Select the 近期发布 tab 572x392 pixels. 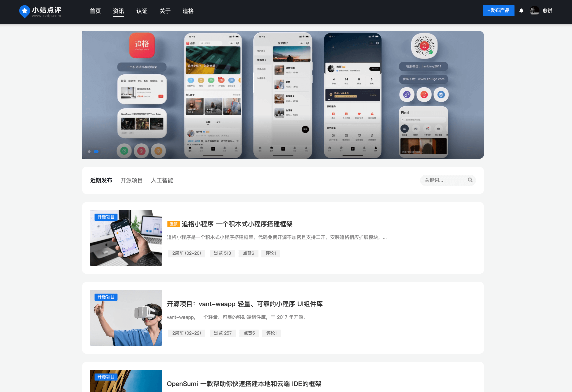click(x=101, y=180)
